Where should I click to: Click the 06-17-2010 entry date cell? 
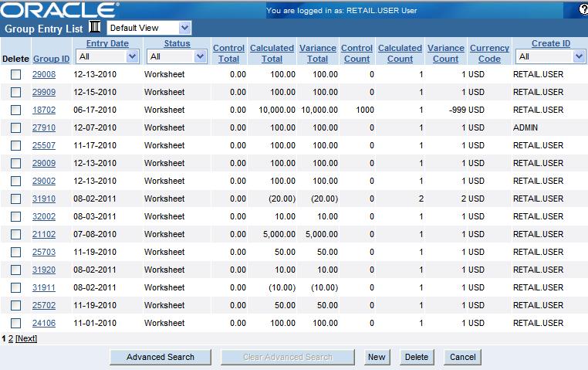(95, 110)
